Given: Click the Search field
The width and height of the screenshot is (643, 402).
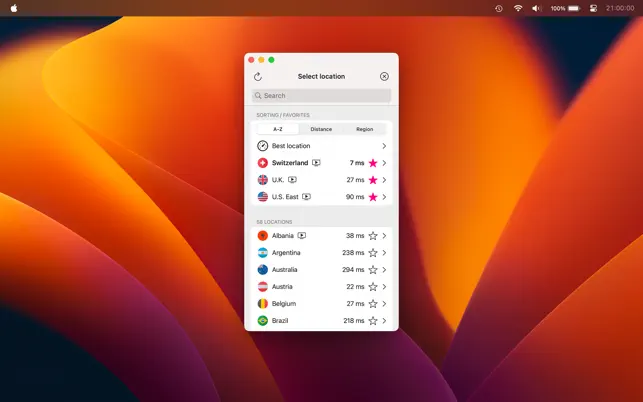Looking at the screenshot, I should click(x=321, y=96).
